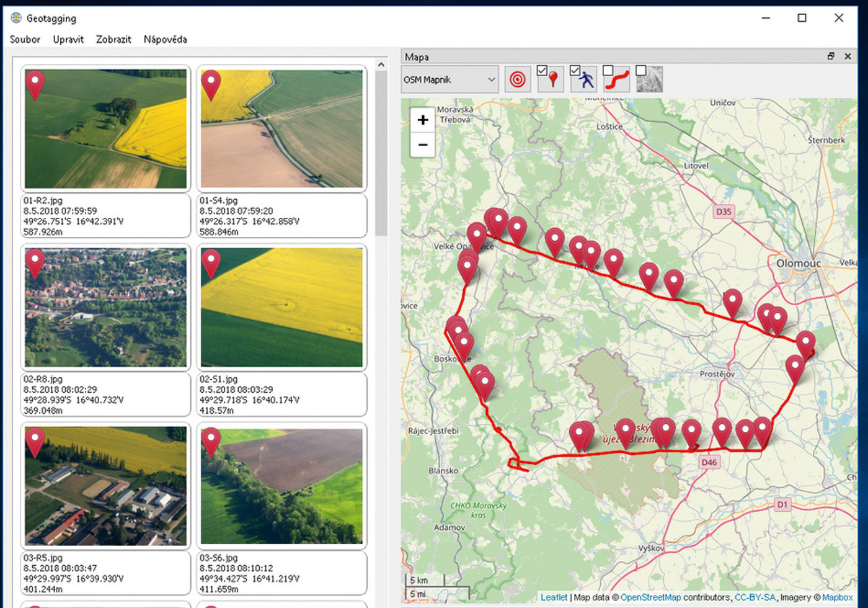Click the photo list scrollbar up arrow

click(x=381, y=65)
